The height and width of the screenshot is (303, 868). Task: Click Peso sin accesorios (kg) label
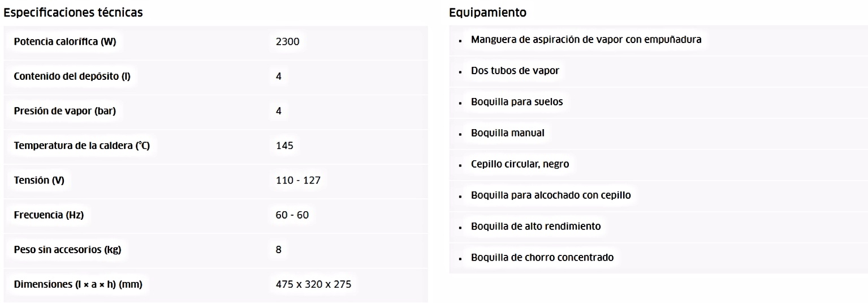68,250
